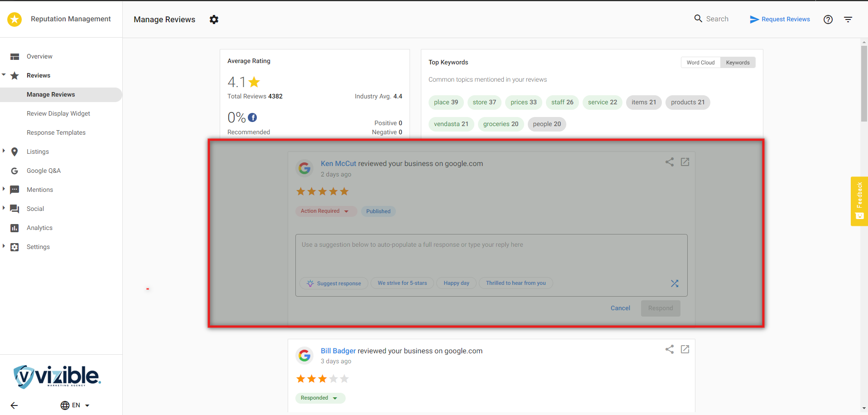This screenshot has width=868, height=415.
Task: Share Ken McCut's review
Action: coord(669,162)
